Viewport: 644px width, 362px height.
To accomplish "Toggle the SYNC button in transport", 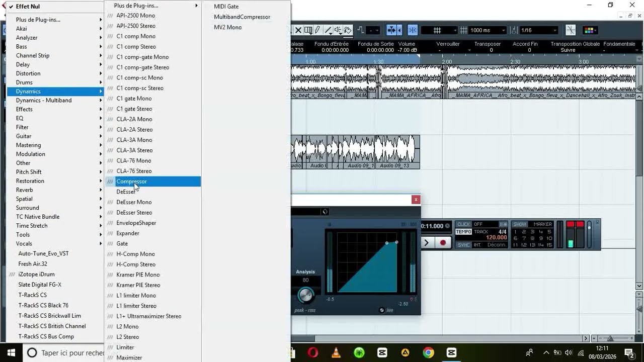I will (x=463, y=245).
